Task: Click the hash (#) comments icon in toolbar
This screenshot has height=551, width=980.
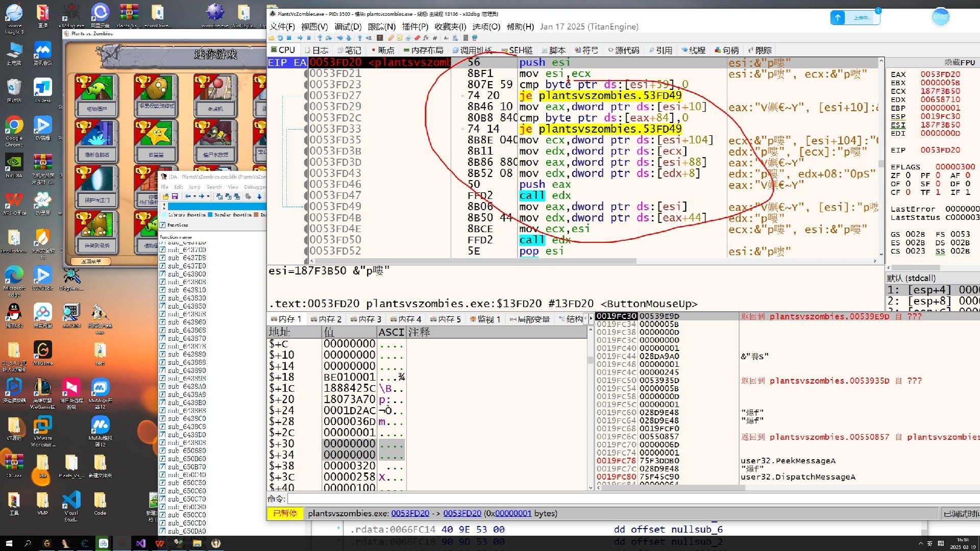Action: pyautogui.click(x=435, y=38)
